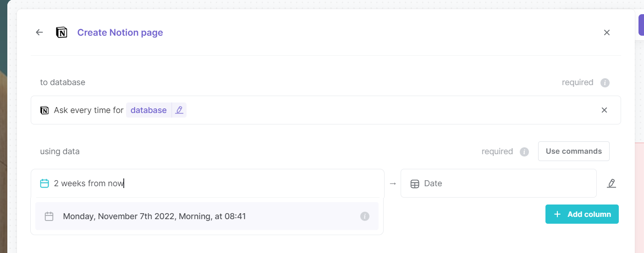Click the back arrow icon
The image size is (644, 253).
coord(39,32)
